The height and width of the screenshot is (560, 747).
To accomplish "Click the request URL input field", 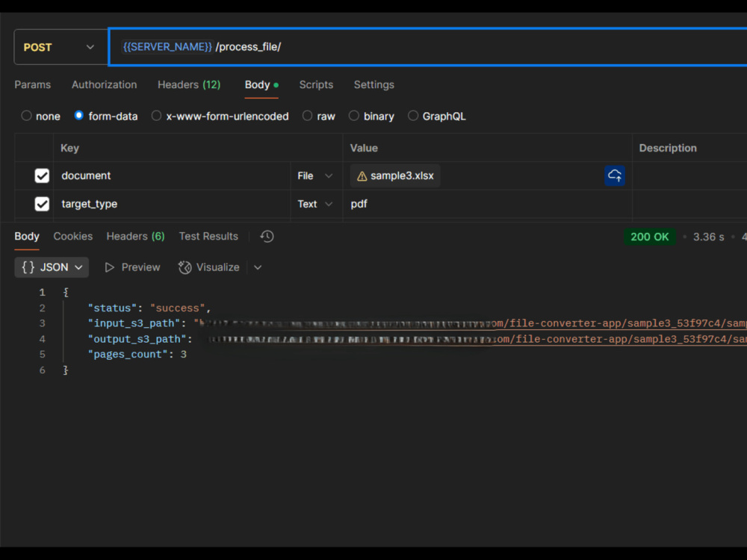I will click(428, 47).
